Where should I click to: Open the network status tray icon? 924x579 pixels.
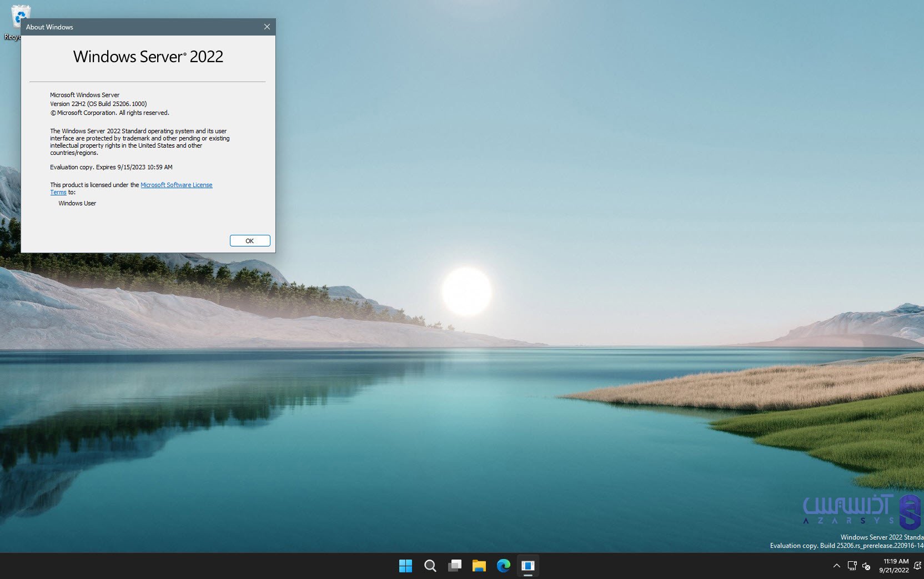pyautogui.click(x=852, y=566)
